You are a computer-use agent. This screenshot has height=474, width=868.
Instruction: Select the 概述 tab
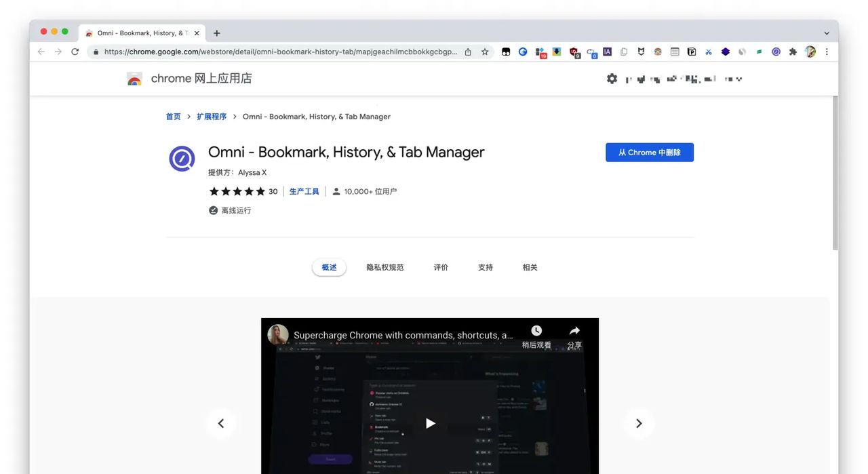click(x=329, y=267)
